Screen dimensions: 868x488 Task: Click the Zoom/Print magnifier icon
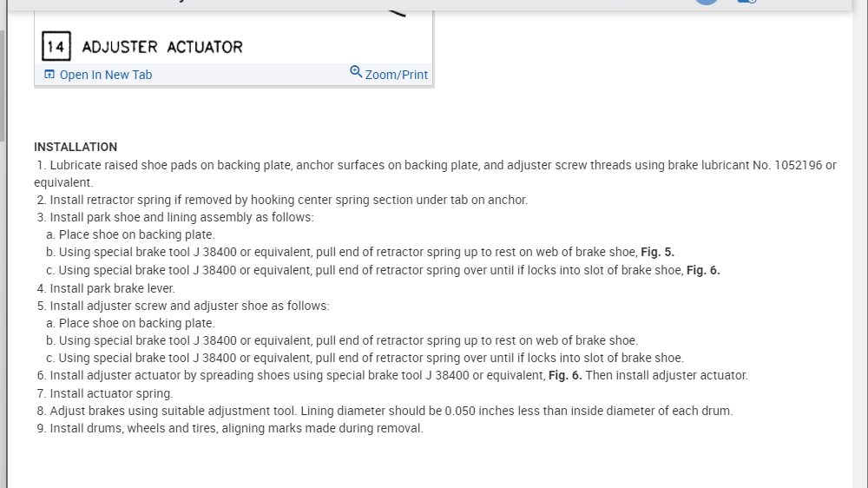[356, 71]
